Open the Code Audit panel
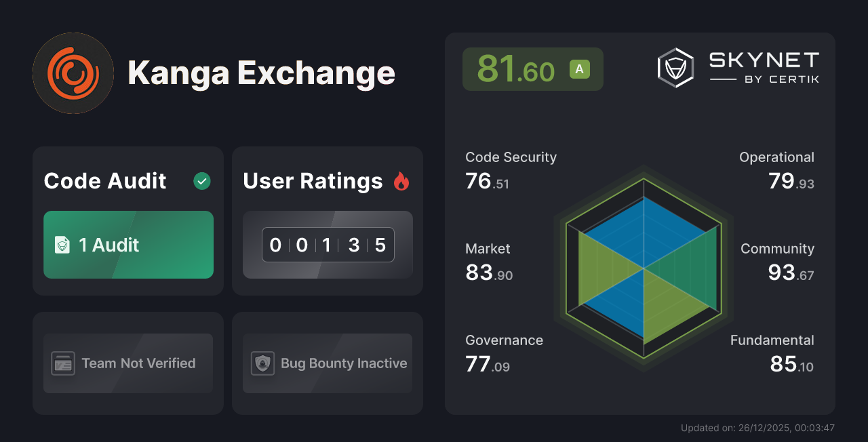Image resolution: width=868 pixels, height=442 pixels. point(127,220)
